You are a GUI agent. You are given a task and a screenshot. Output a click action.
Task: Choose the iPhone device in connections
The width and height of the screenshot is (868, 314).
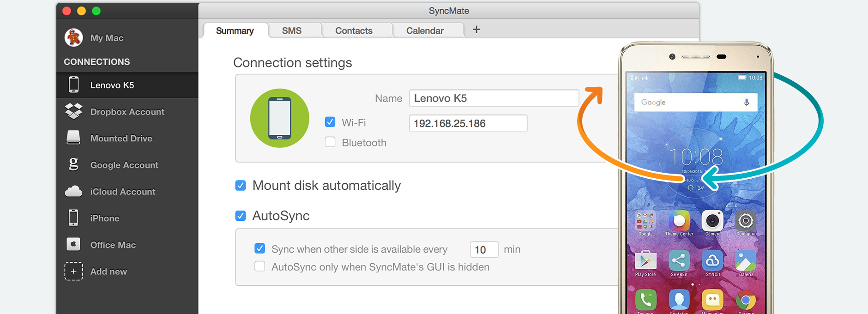click(104, 218)
